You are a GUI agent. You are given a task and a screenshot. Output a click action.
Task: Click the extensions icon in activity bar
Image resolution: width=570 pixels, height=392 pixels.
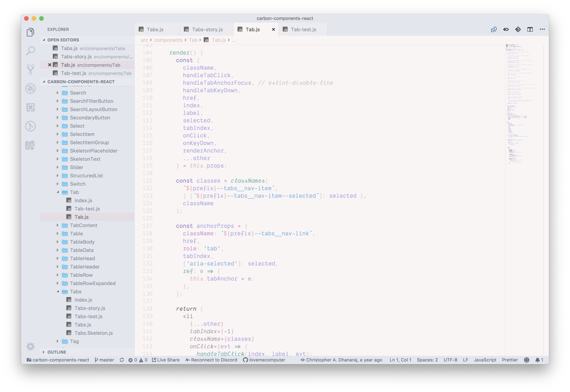[31, 108]
